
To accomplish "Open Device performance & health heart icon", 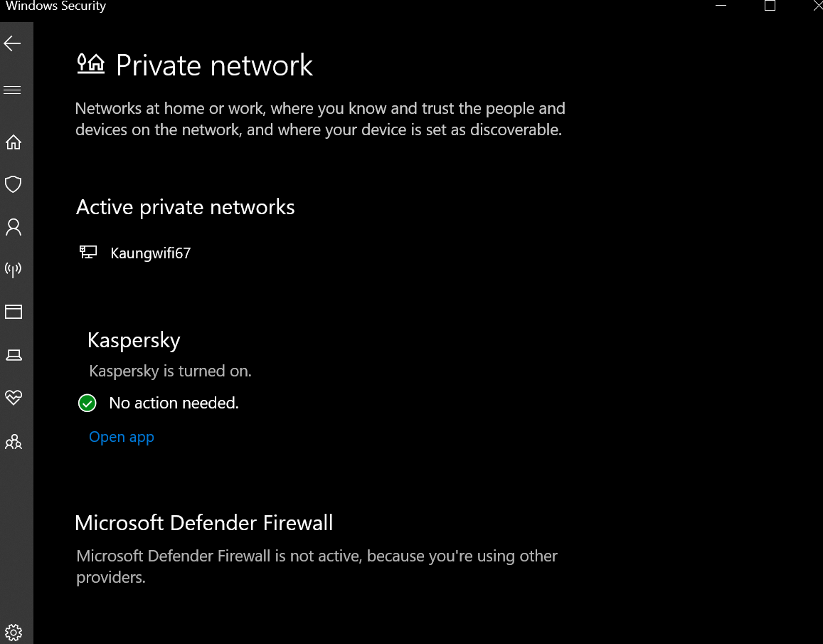I will point(13,398).
